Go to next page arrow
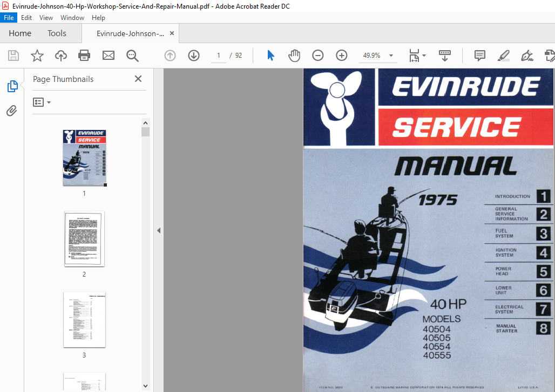The image size is (555, 392). click(194, 56)
